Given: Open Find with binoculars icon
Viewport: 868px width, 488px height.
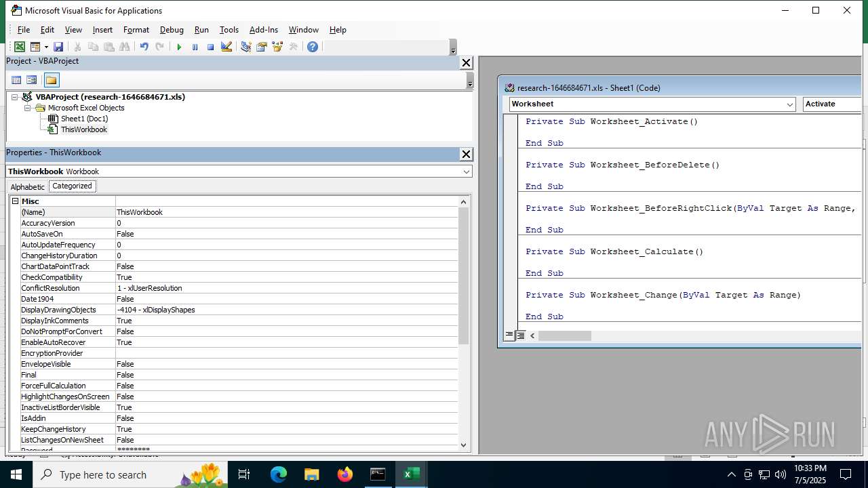Looking at the screenshot, I should 124,47.
